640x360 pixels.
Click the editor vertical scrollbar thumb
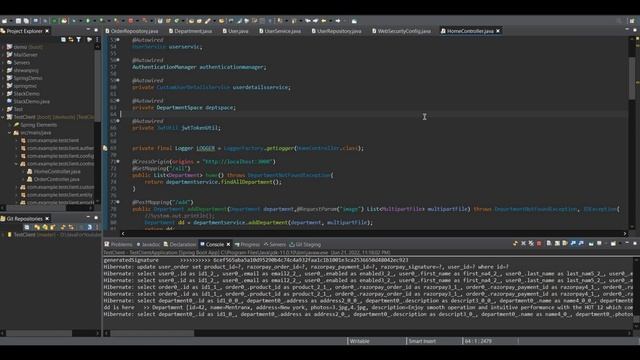[632, 78]
